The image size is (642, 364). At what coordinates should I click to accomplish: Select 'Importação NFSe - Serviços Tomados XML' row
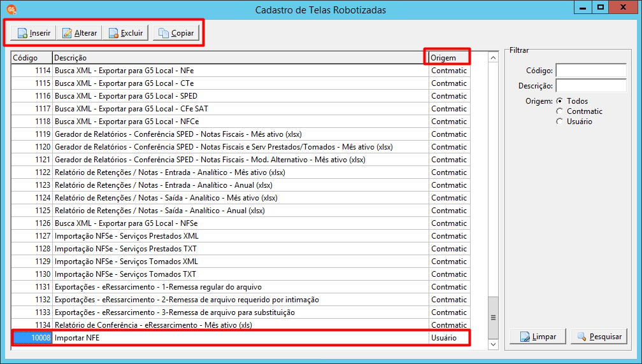coord(241,262)
